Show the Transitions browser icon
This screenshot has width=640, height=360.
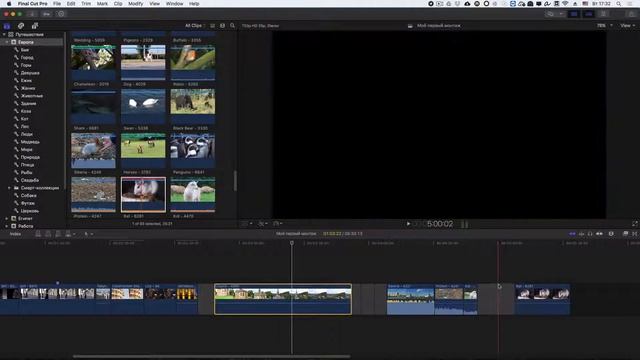(x=635, y=234)
